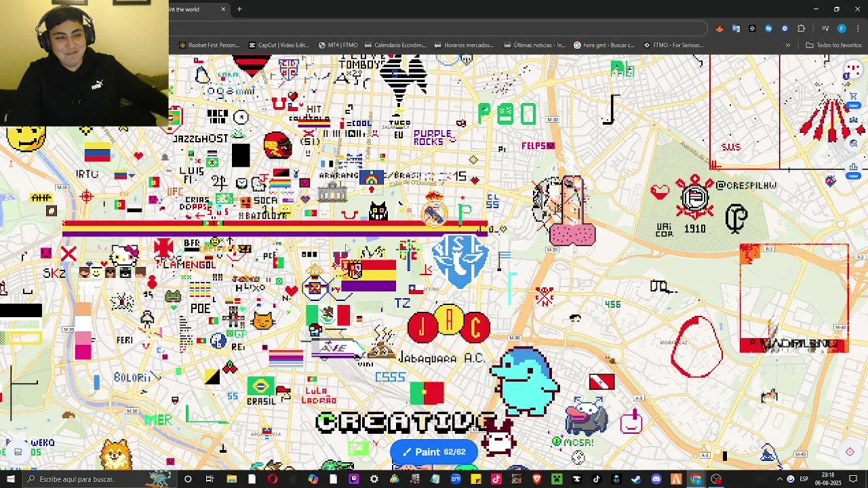The width and height of the screenshot is (868, 488).
Task: Open Todos los favoritos folder
Action: [833, 45]
